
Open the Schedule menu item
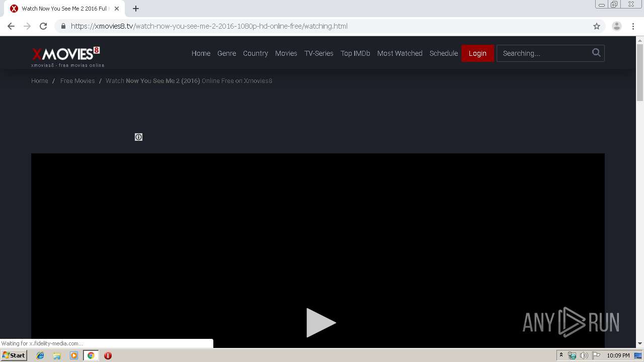click(x=444, y=53)
